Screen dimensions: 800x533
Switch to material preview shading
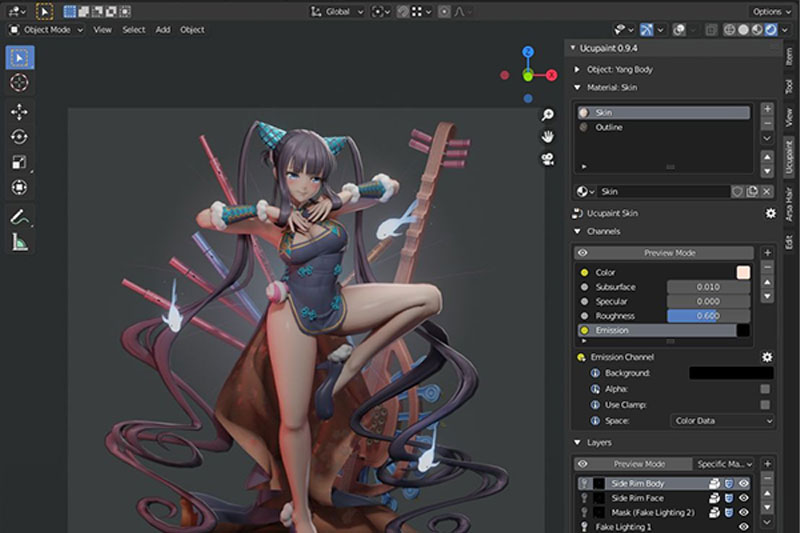click(x=757, y=30)
